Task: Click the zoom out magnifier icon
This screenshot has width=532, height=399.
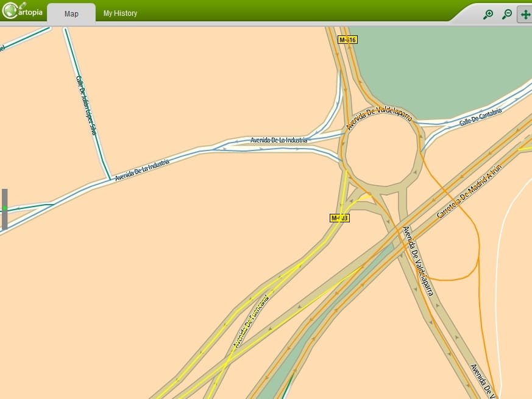Action: [506, 14]
